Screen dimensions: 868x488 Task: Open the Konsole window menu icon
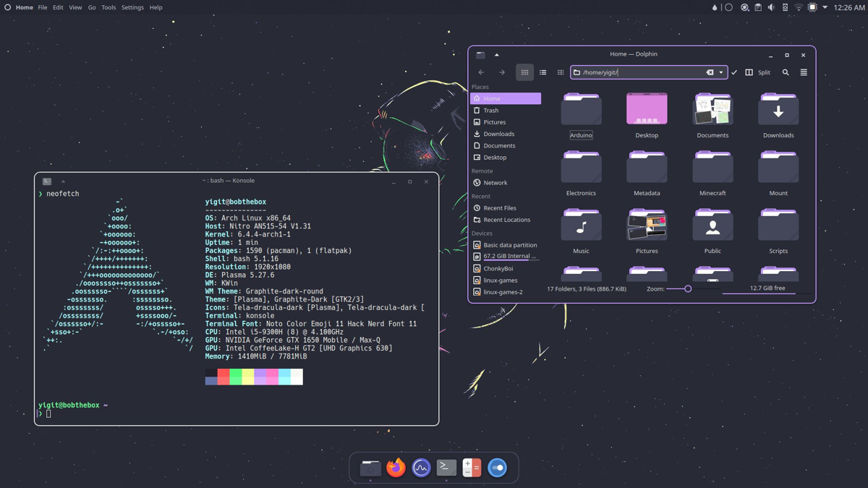(x=47, y=181)
